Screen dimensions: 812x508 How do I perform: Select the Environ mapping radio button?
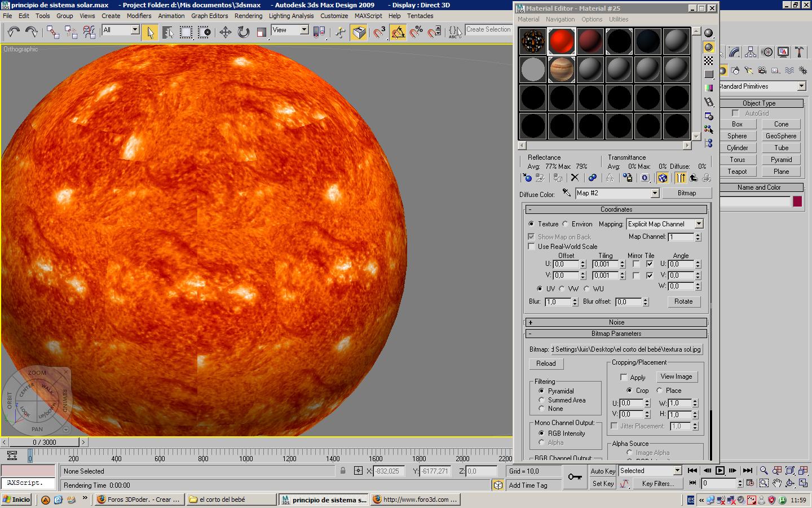[x=565, y=224]
